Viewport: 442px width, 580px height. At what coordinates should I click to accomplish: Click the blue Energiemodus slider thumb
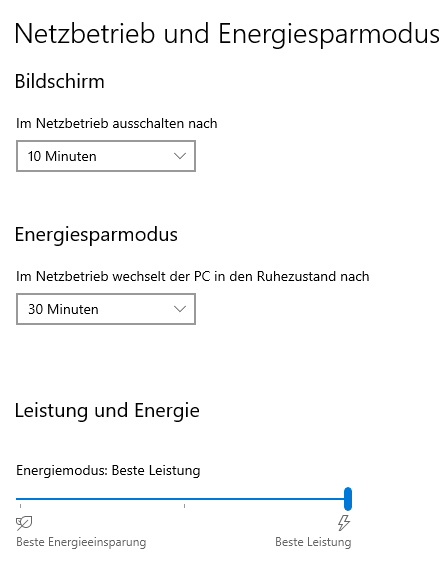click(348, 499)
